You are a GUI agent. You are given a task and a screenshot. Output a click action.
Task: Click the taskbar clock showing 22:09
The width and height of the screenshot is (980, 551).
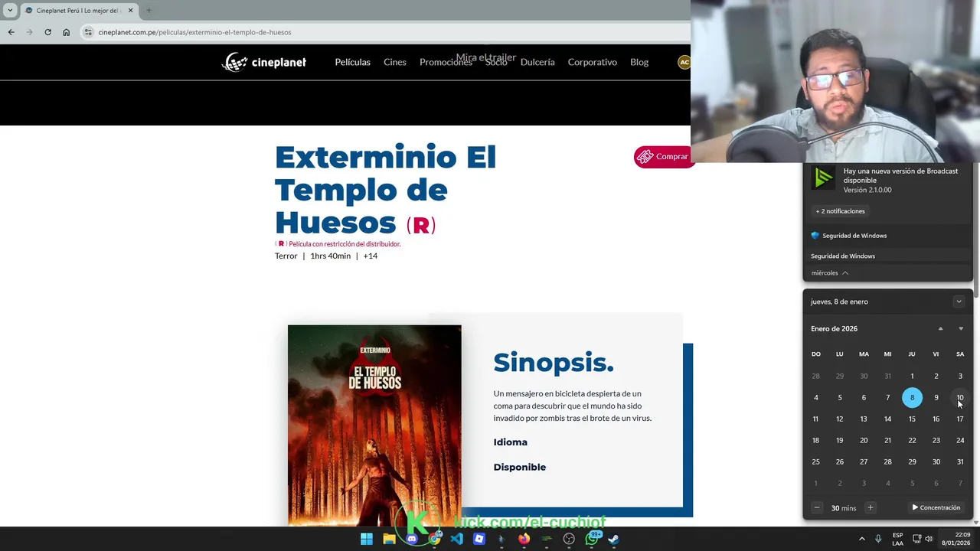pyautogui.click(x=956, y=539)
